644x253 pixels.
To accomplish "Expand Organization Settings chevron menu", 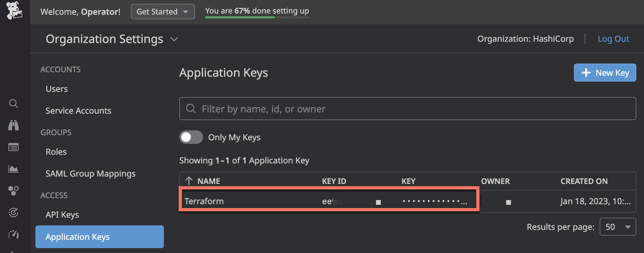I will [x=174, y=39].
